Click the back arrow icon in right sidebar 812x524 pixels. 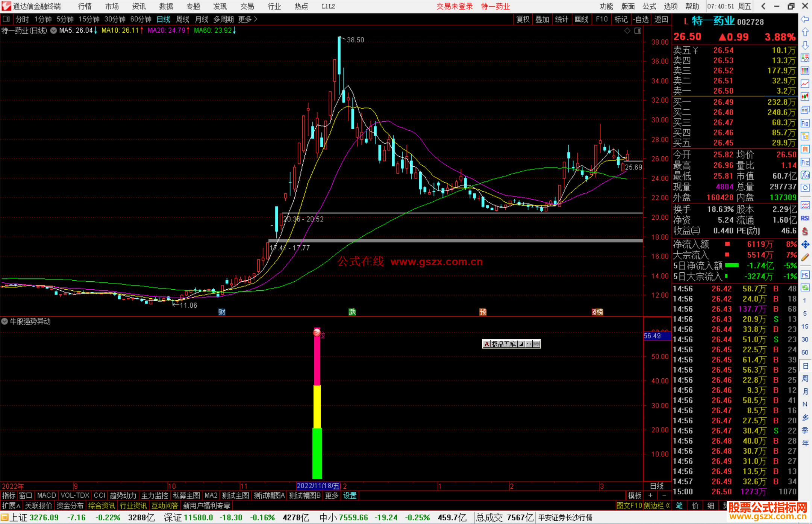click(x=805, y=19)
